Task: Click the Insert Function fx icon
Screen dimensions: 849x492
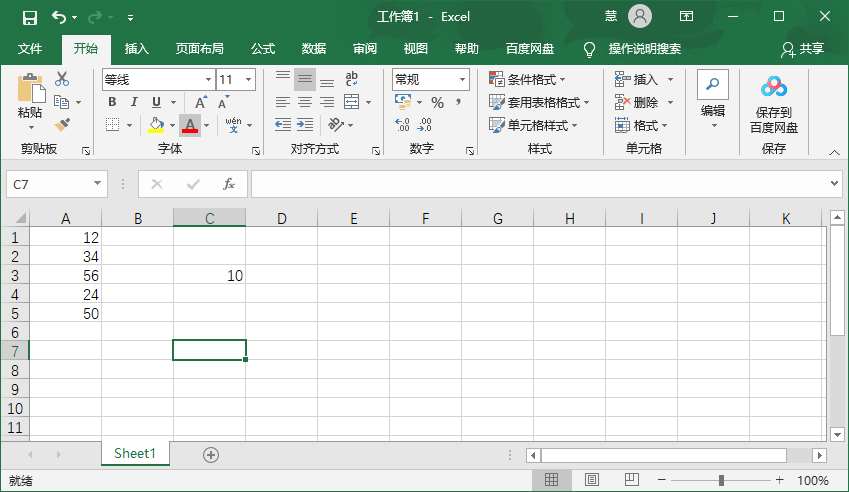Action: (228, 184)
